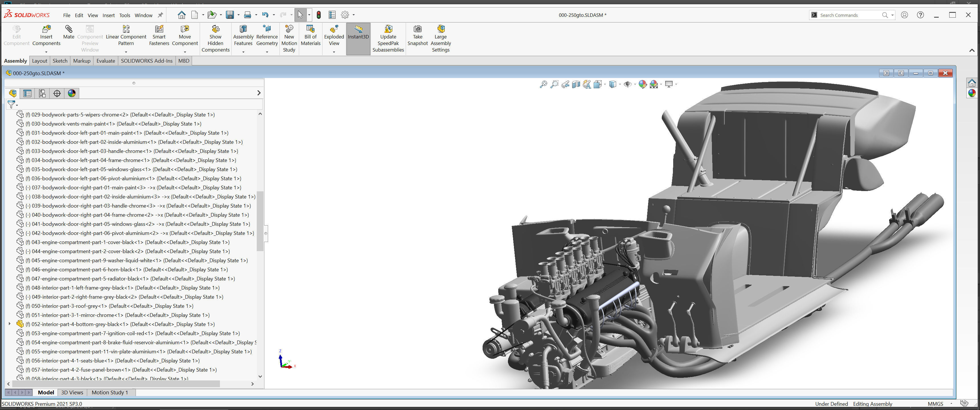Open Insert Components dropdown arrow
Viewport: 980px width, 410px height.
pos(46,52)
